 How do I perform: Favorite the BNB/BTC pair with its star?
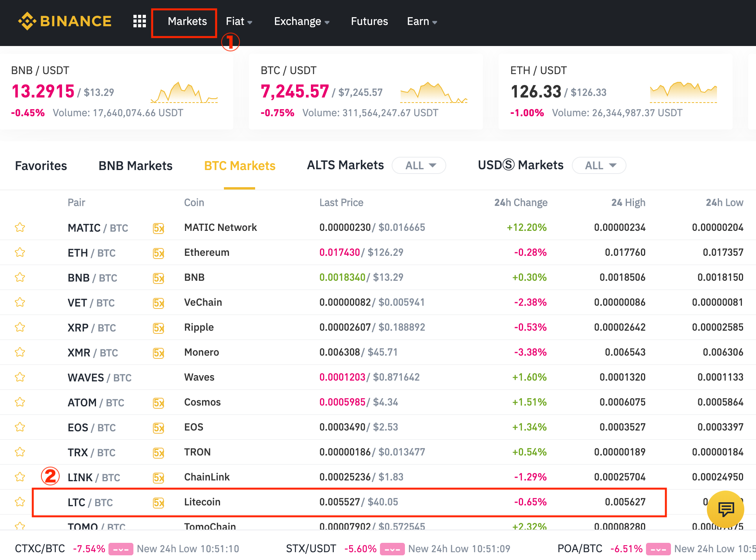point(20,277)
